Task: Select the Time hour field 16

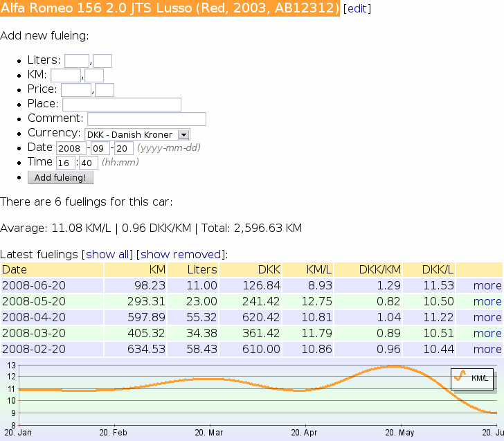Action: pyautogui.click(x=66, y=163)
